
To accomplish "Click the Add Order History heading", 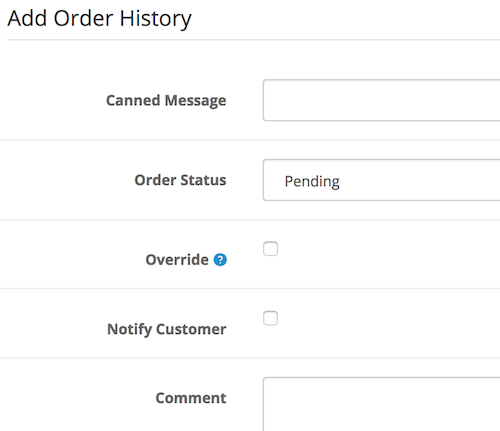I will (x=99, y=19).
